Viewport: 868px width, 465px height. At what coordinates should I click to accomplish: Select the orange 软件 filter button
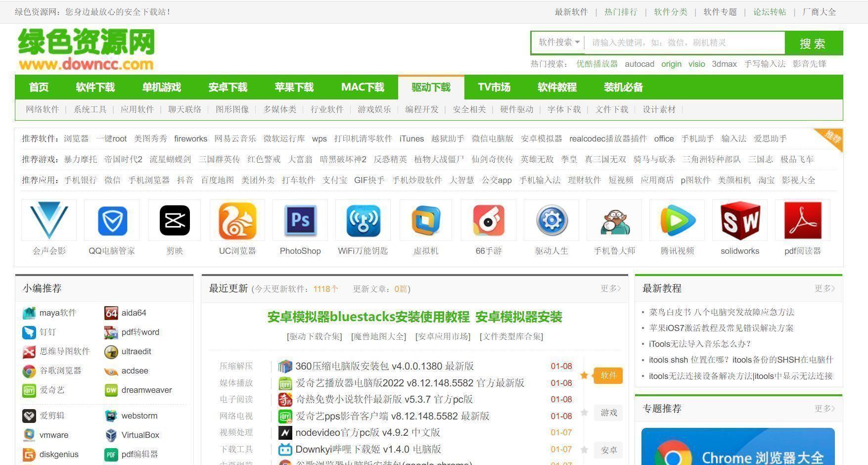click(x=608, y=376)
